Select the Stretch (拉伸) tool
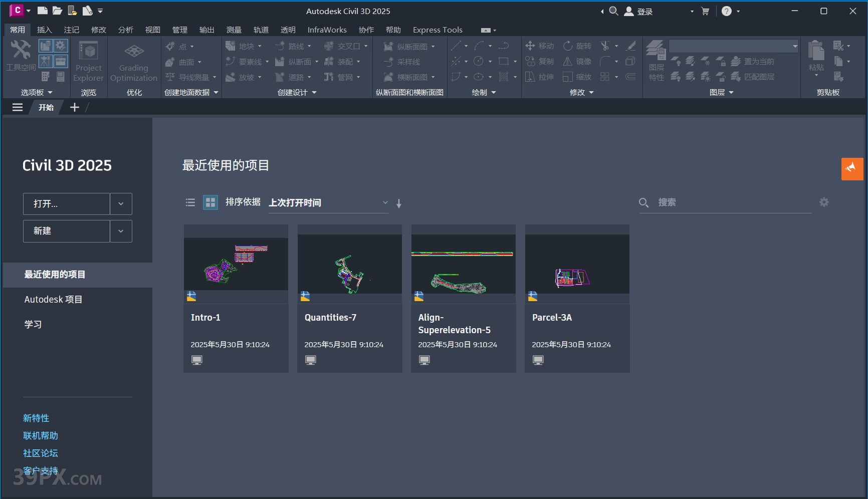This screenshot has width=868, height=499. (539, 77)
